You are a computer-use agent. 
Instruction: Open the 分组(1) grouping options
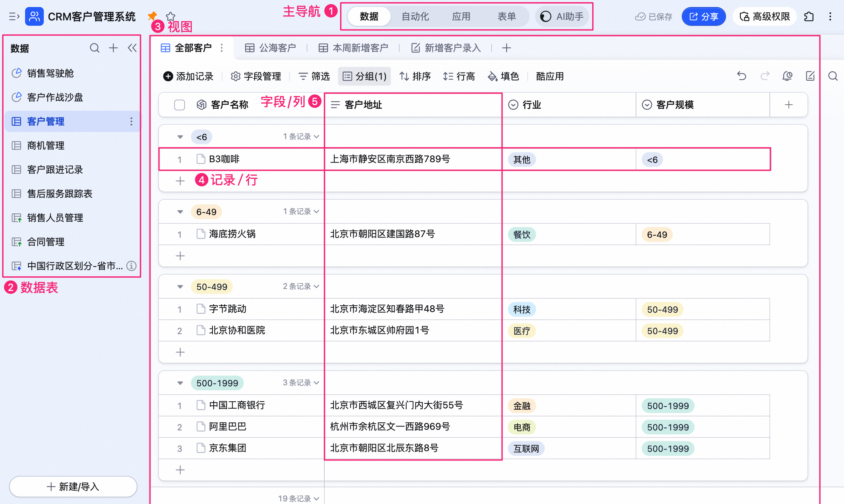[x=364, y=76]
